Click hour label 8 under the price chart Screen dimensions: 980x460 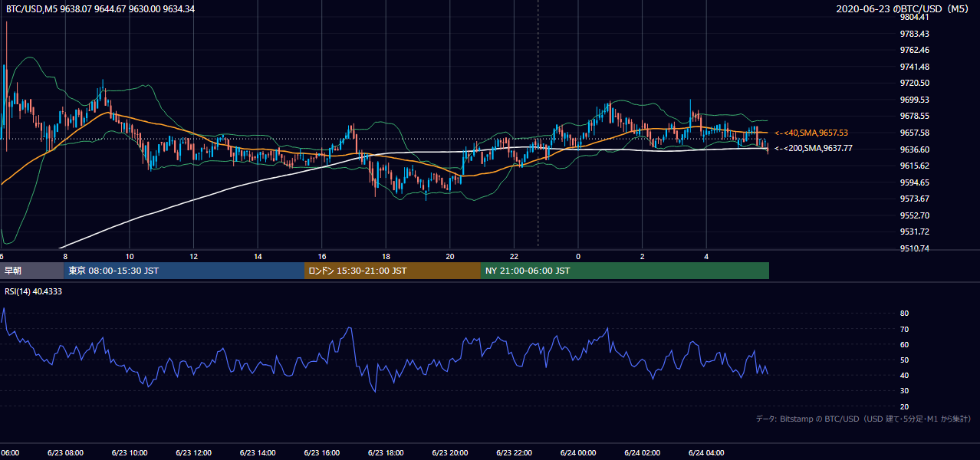coord(65,256)
